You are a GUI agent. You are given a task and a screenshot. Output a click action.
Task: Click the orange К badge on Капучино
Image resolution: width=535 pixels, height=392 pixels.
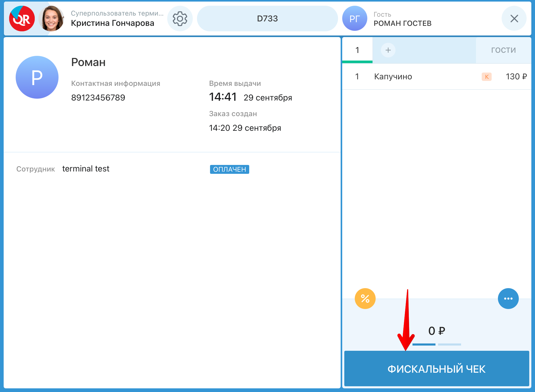486,77
